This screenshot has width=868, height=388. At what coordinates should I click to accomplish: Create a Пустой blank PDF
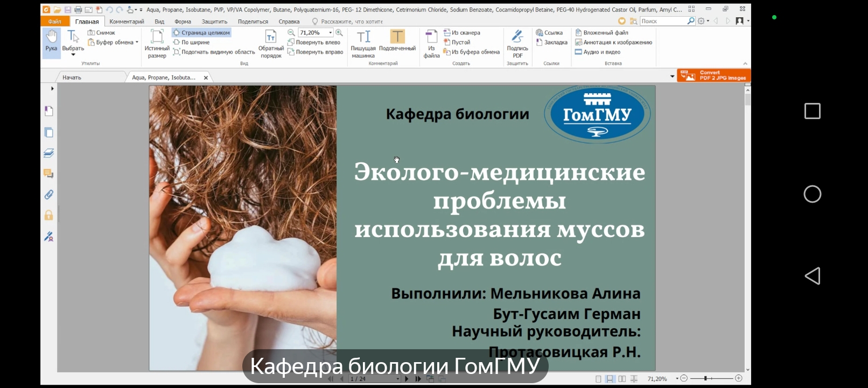(x=457, y=43)
